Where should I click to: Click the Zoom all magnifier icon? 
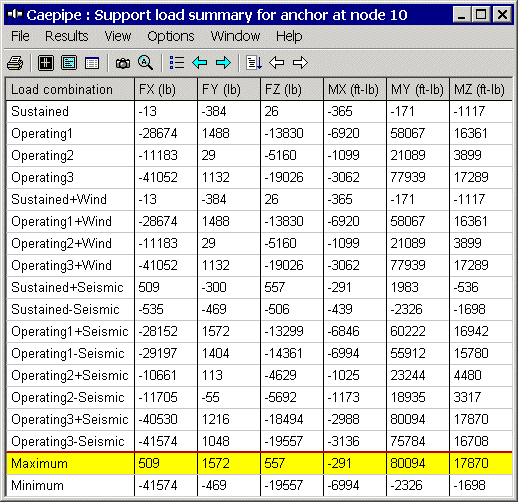[145, 63]
